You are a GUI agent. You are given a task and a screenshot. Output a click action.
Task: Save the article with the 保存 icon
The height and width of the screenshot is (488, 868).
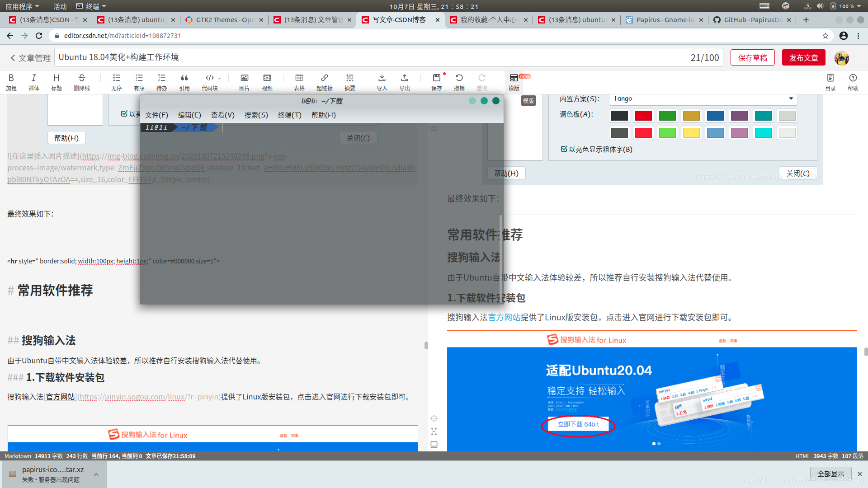click(x=437, y=82)
